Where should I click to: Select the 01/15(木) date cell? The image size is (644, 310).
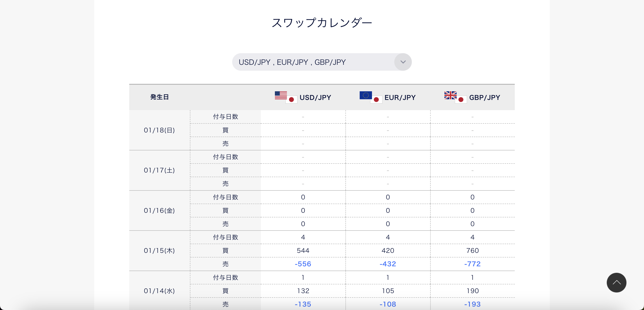(x=159, y=250)
